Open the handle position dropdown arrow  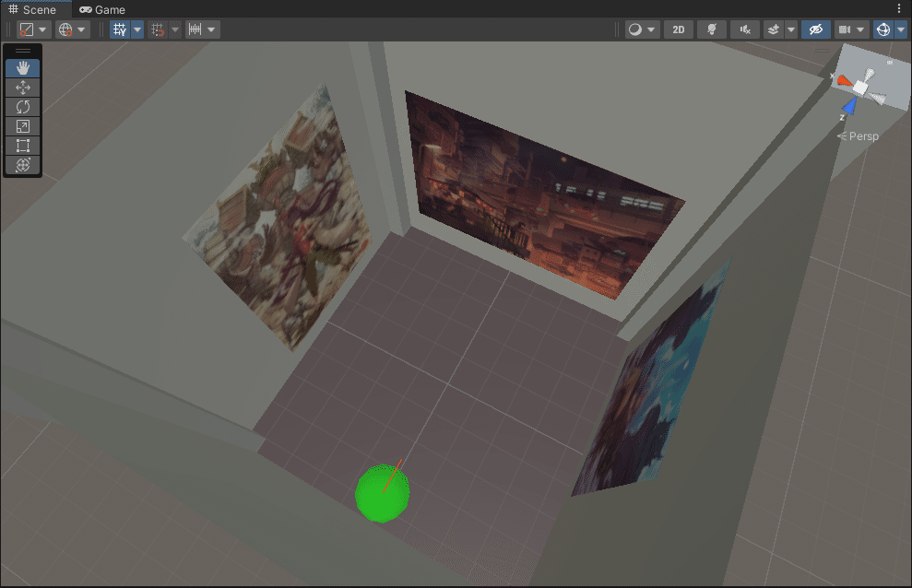click(x=42, y=29)
